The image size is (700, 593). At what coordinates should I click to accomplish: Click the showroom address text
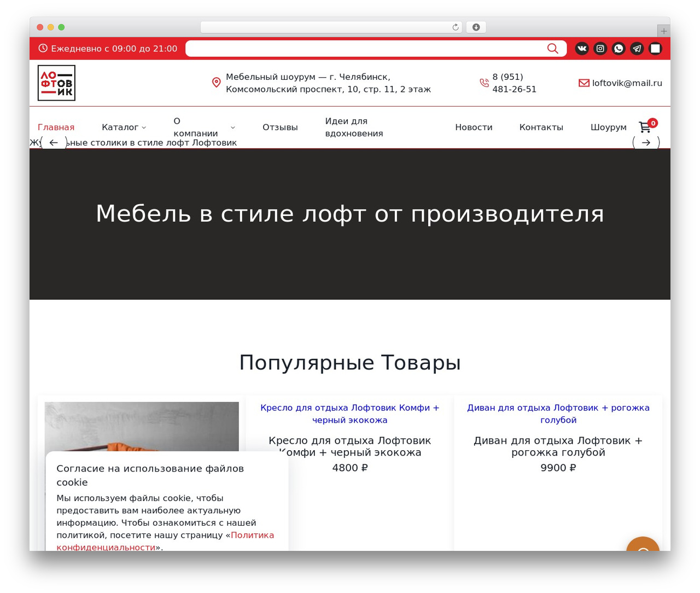tap(328, 83)
